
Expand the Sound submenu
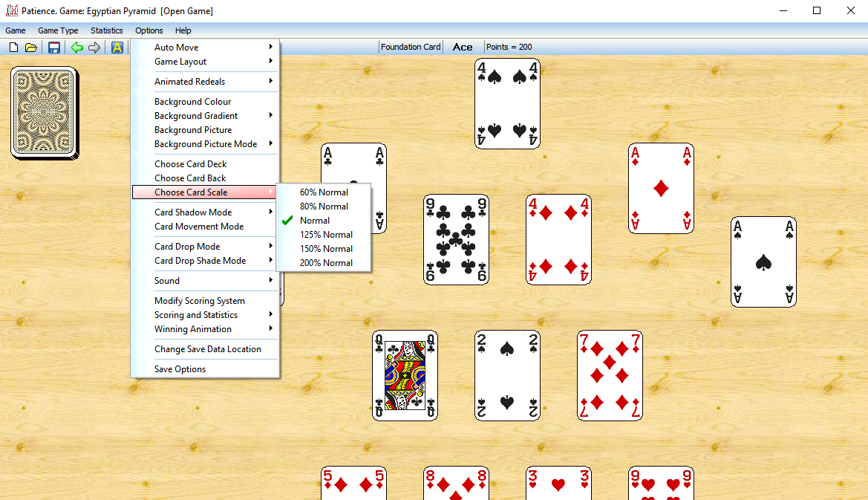205,280
